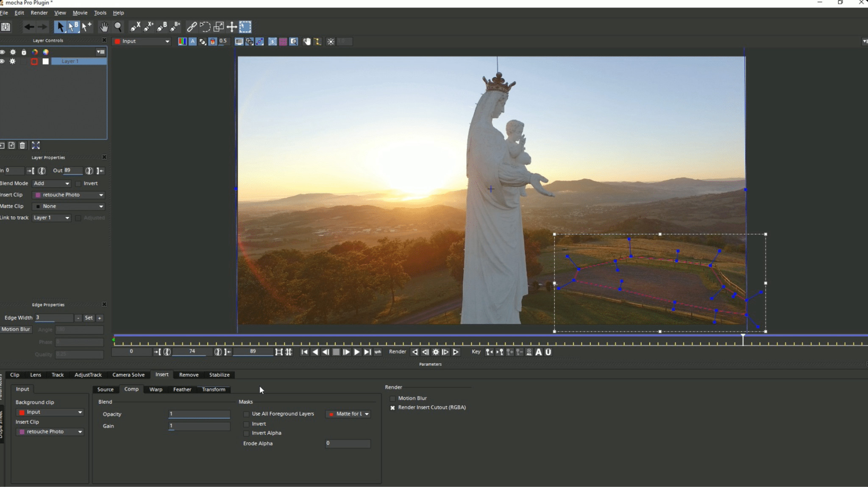Click the pink Show Planar Grid icon
This screenshot has width=868, height=487.
tap(283, 42)
